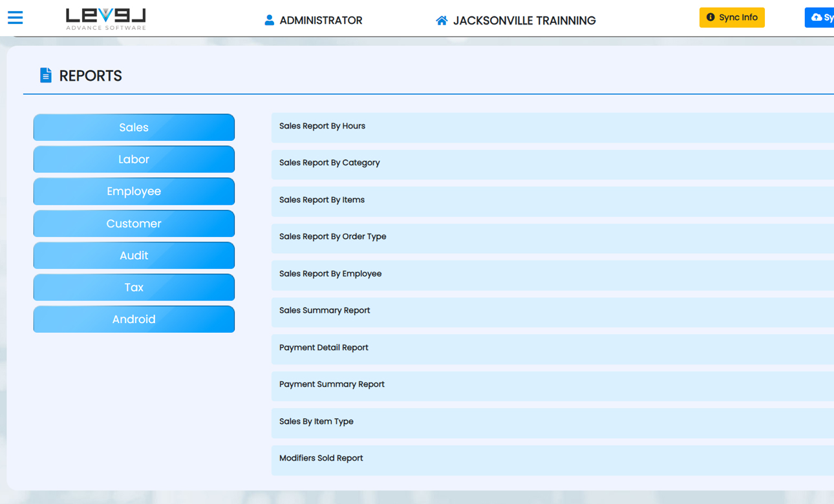Open the hamburger navigation menu

tap(15, 17)
